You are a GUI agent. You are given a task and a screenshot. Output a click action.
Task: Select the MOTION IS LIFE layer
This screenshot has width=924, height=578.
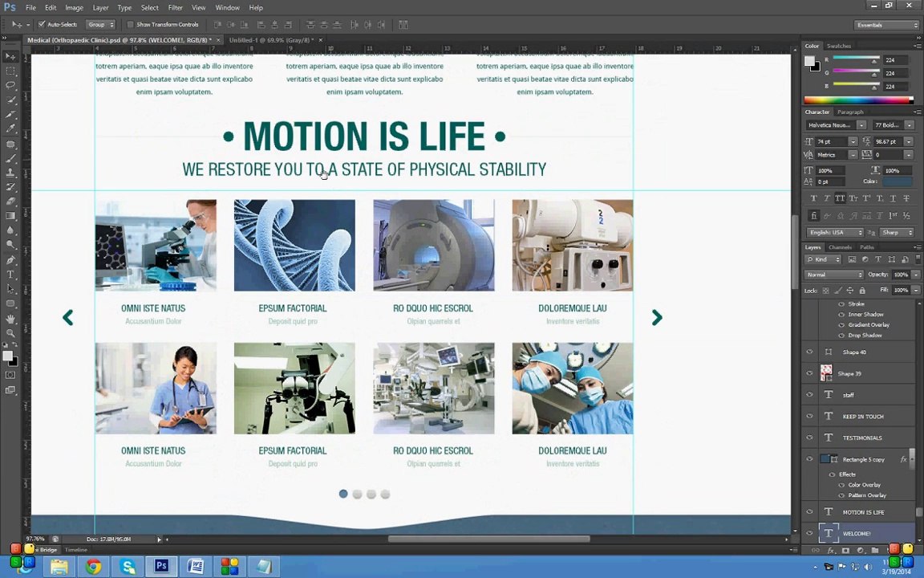863,512
